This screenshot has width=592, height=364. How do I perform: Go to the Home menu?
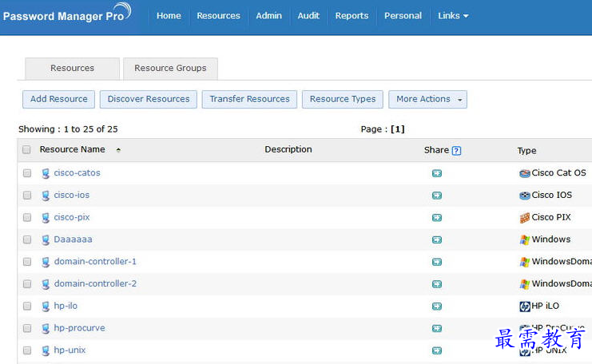(169, 16)
